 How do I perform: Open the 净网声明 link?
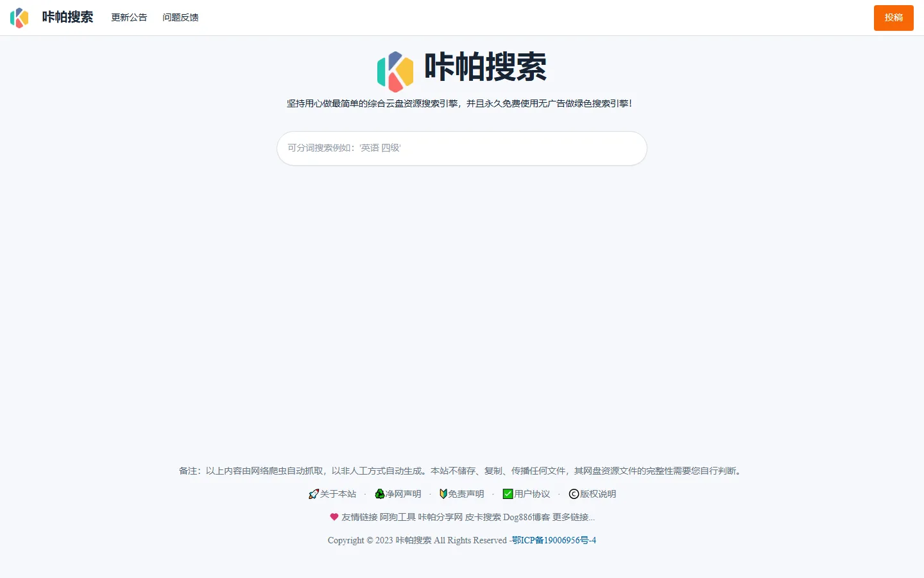click(x=403, y=494)
